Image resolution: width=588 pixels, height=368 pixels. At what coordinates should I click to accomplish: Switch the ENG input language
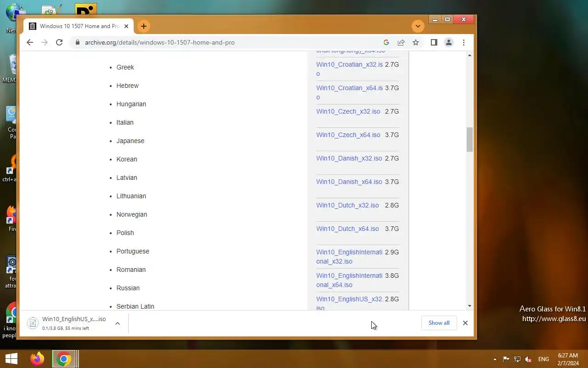[x=543, y=359]
